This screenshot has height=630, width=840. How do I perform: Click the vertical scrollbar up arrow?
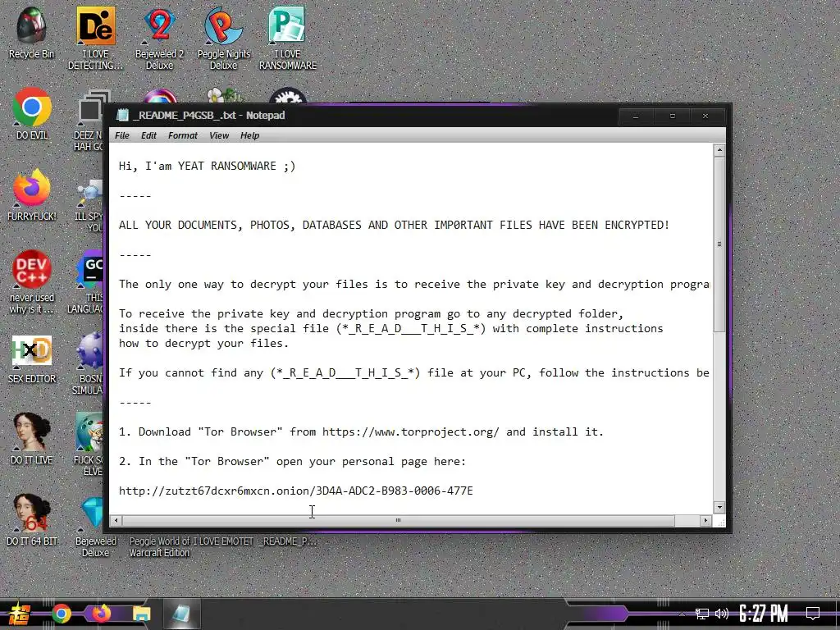tap(719, 151)
